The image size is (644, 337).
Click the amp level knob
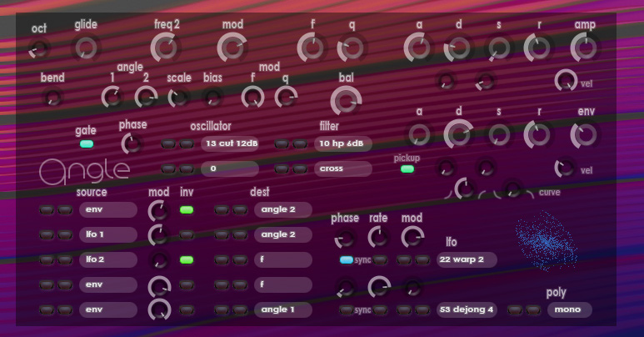click(585, 48)
